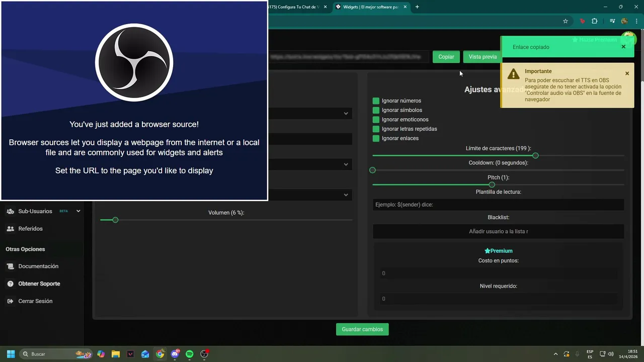
Task: Toggle 'Ignorar letras repetidas' checkbox
Action: pyautogui.click(x=376, y=129)
